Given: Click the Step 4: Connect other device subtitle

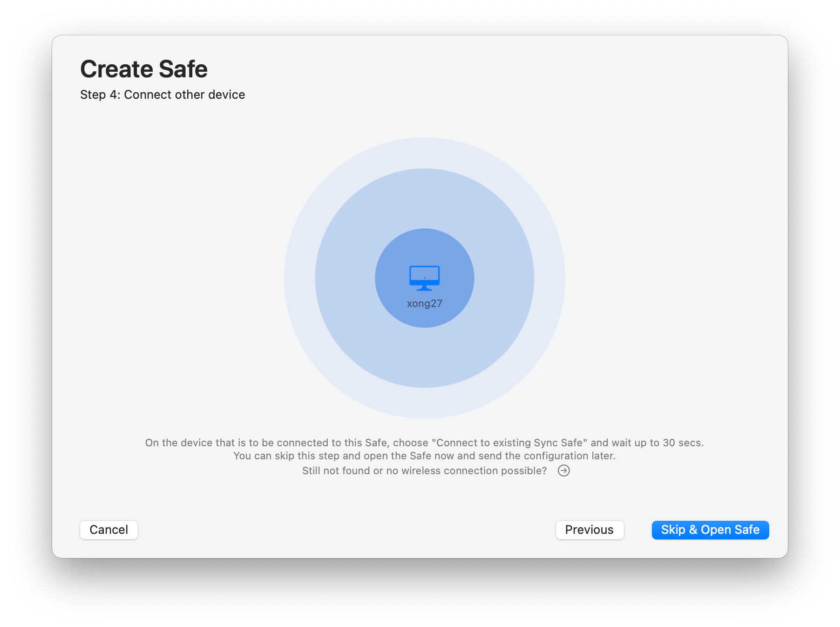Looking at the screenshot, I should click(x=163, y=95).
